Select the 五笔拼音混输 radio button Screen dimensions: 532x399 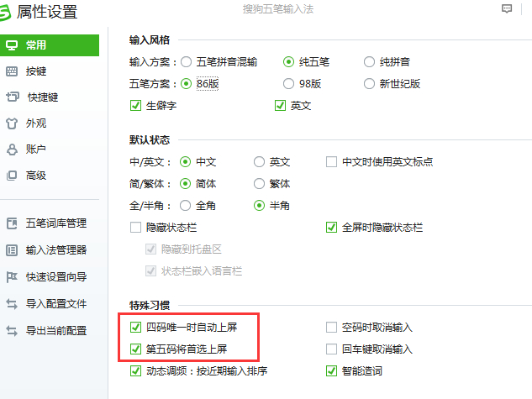point(186,62)
